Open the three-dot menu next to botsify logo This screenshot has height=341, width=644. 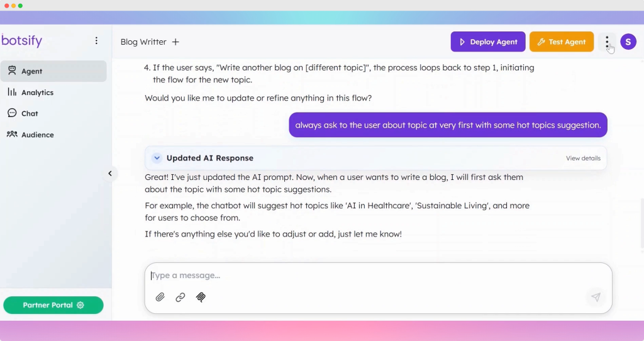tap(96, 41)
